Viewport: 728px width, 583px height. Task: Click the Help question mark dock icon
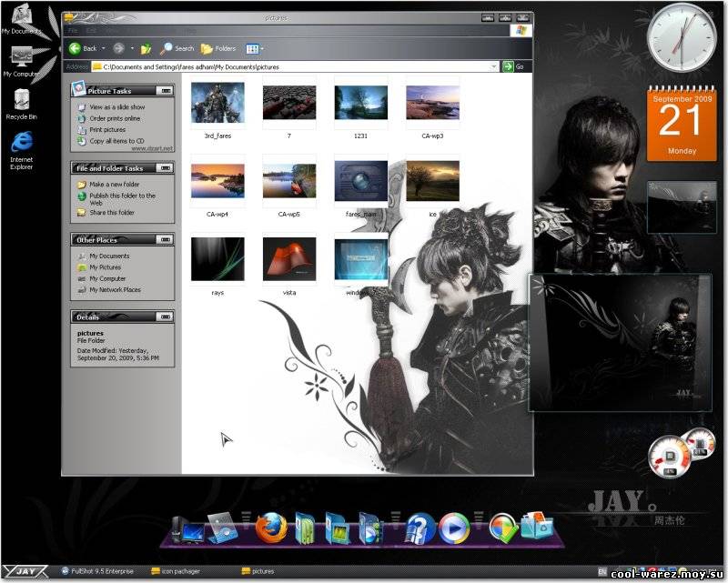[420, 528]
